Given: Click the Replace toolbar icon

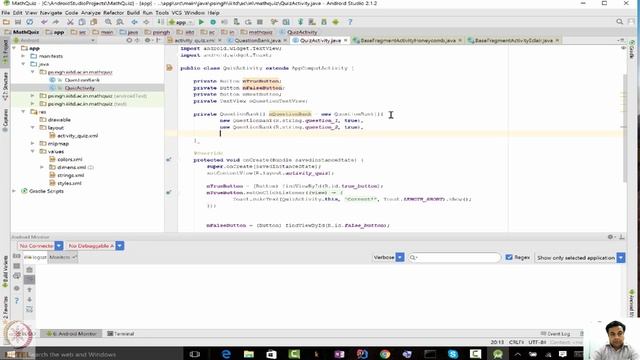Looking at the screenshot, I should (x=120, y=22).
